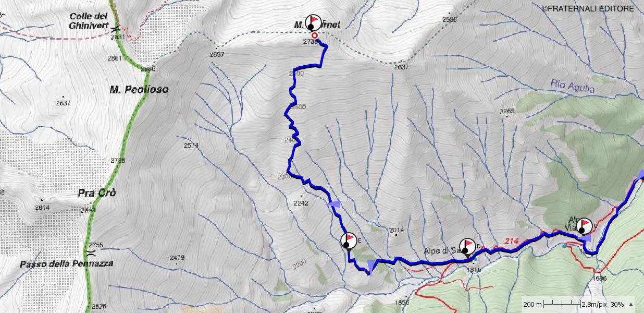Click the direction arrow between waypoints E and D
The width and height of the screenshot is (644, 313).
point(371,266)
